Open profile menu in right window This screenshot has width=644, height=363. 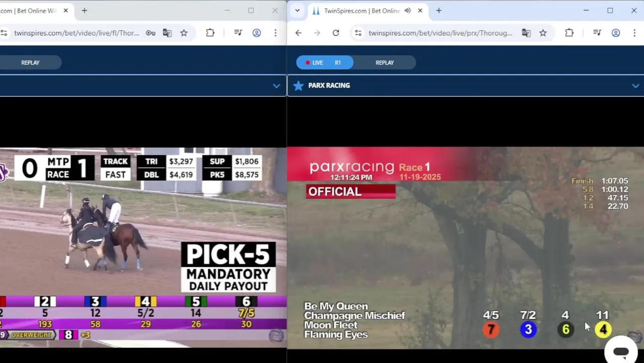(616, 33)
